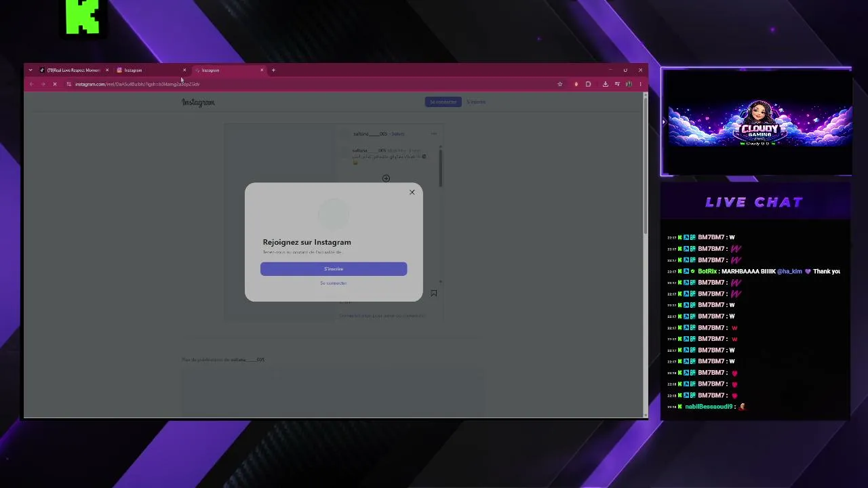
Task: Open the browser profile avatar
Action: point(629,84)
